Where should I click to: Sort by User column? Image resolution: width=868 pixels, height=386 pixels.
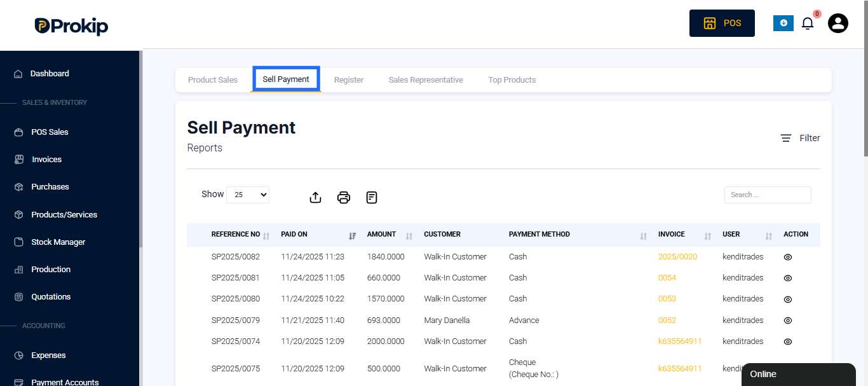pyautogui.click(x=747, y=235)
